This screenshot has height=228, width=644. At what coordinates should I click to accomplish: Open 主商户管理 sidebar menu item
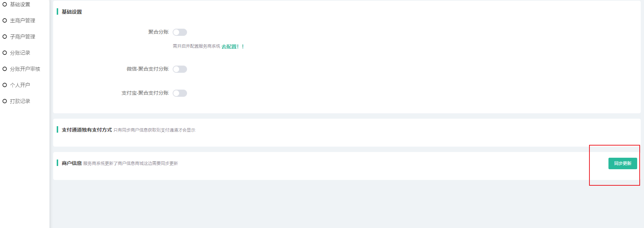[23, 20]
